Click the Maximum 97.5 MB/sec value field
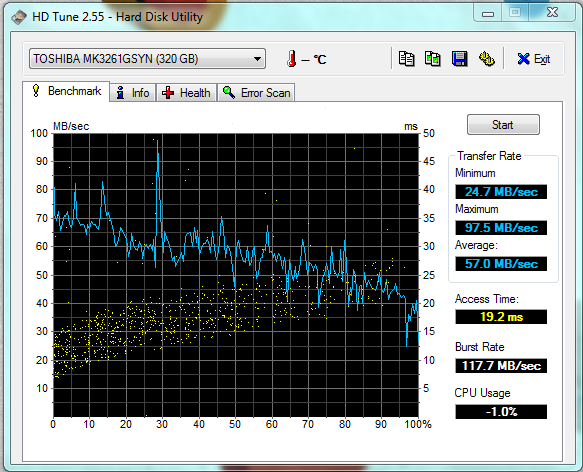Viewport: 583px width, 472px height. 501,228
